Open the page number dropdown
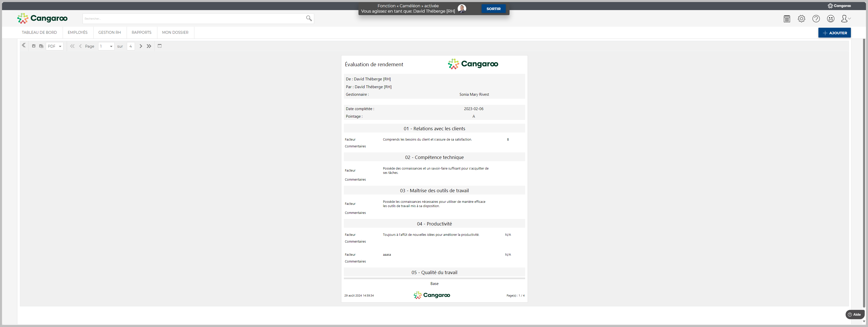 click(x=106, y=47)
